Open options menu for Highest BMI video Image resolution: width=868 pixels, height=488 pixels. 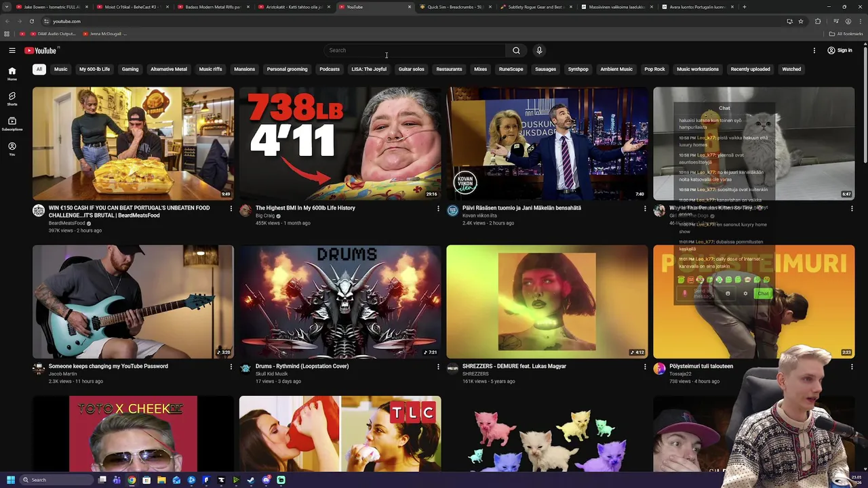pyautogui.click(x=438, y=209)
